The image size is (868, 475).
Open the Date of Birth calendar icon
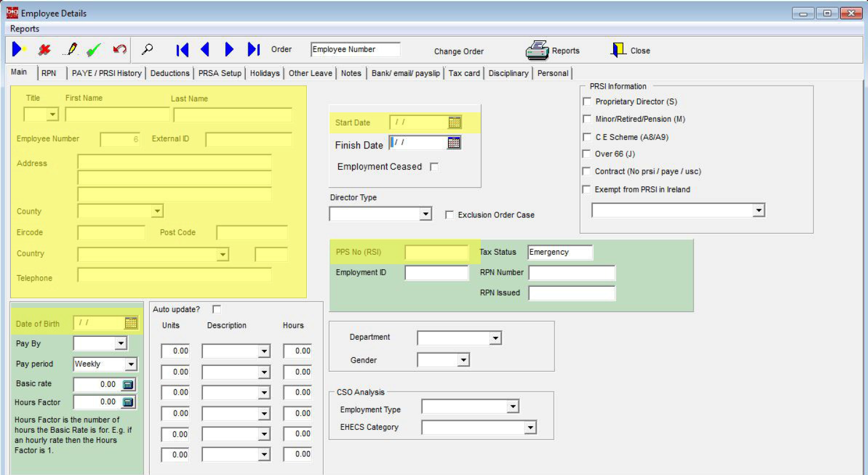(131, 323)
